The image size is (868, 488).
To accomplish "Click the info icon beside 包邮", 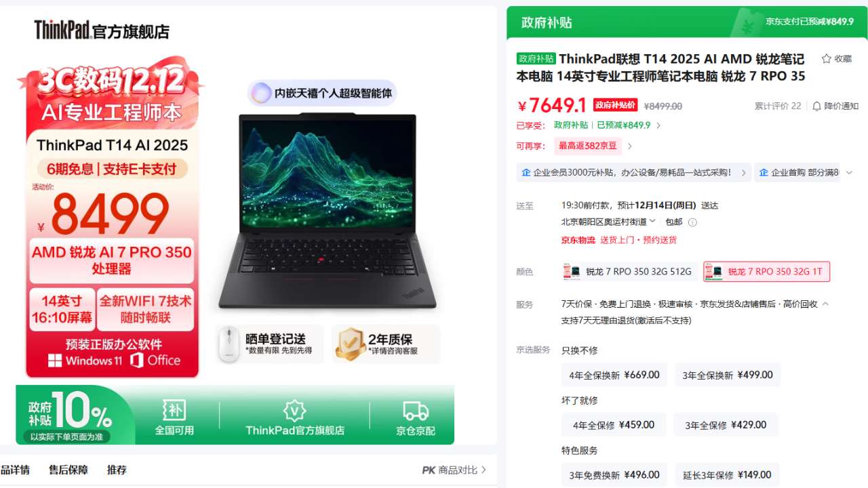I will [x=692, y=222].
